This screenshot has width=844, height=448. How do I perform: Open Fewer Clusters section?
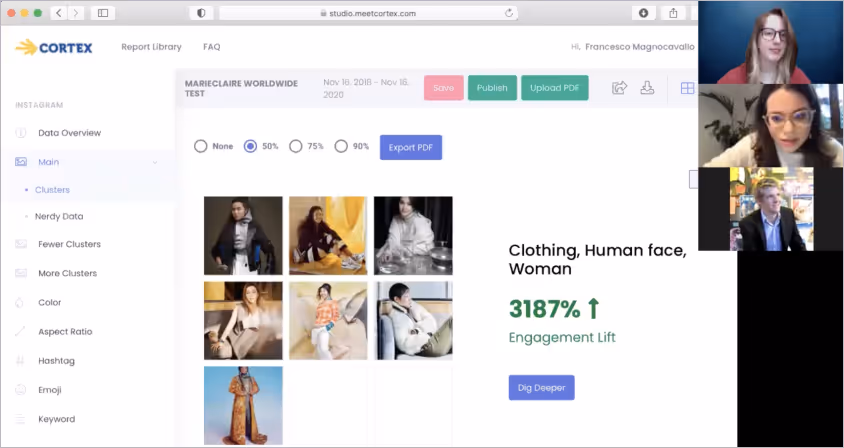pyautogui.click(x=69, y=244)
